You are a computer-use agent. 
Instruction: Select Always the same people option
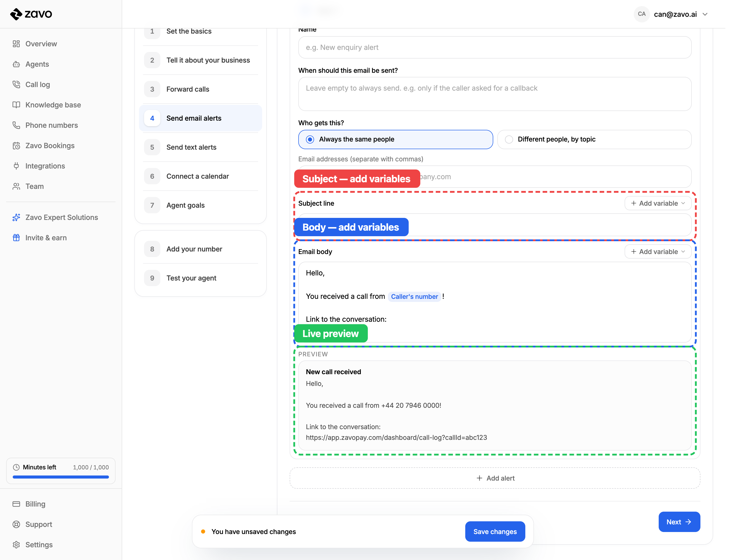point(395,139)
